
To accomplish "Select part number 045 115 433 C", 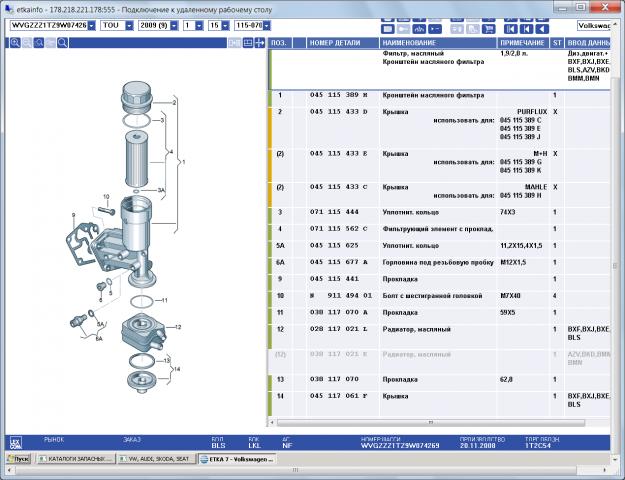I will coord(339,187).
